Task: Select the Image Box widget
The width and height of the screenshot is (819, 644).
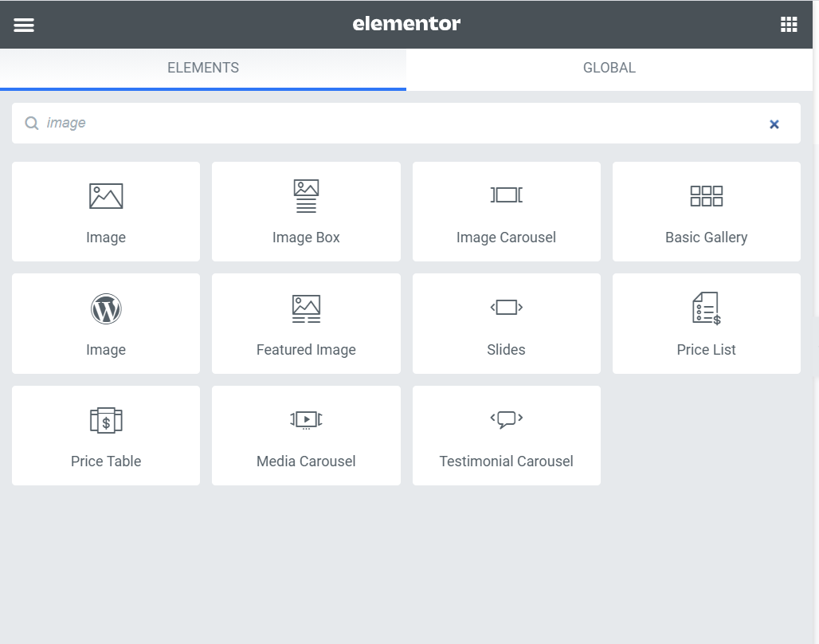Action: 306,212
